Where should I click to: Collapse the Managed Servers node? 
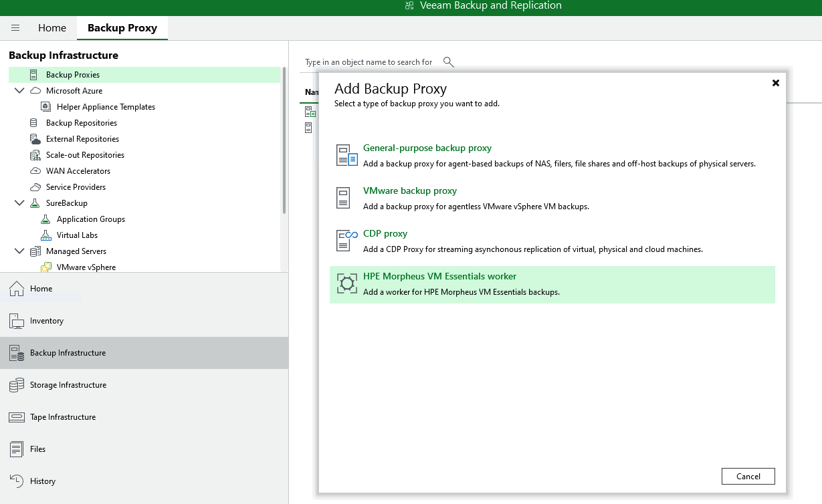click(19, 251)
